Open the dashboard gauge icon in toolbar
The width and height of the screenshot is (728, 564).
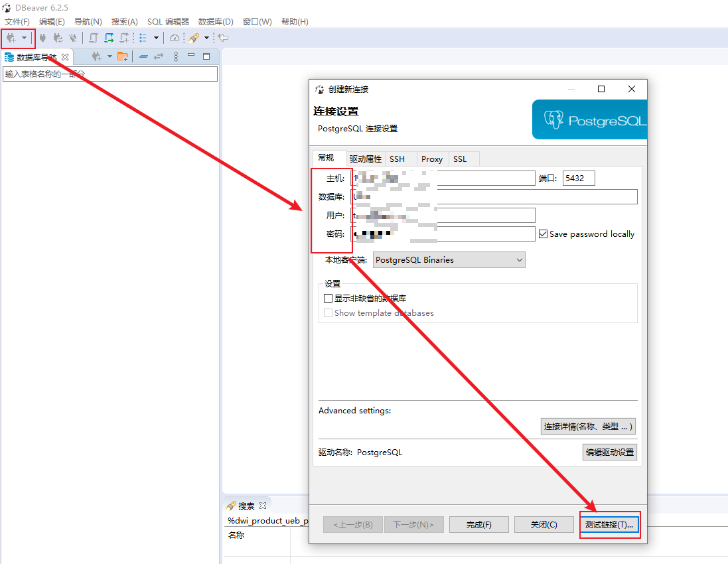click(x=175, y=38)
